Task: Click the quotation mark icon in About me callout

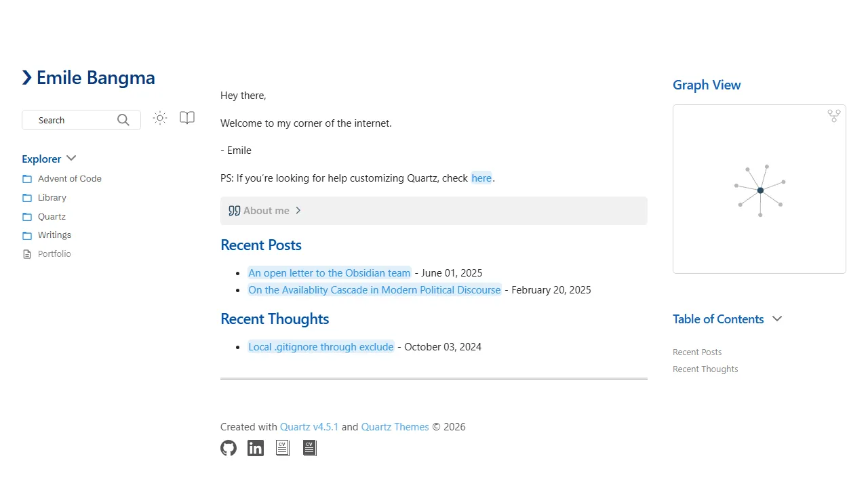Action: (x=234, y=210)
